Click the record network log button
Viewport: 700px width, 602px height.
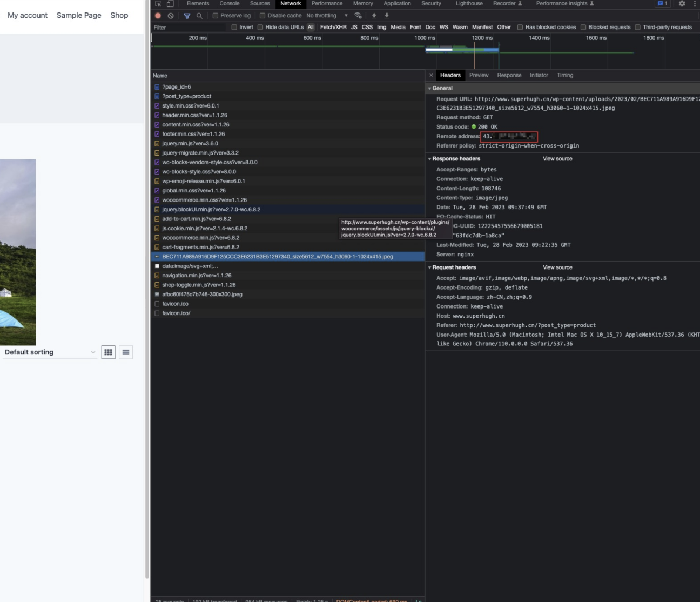158,16
